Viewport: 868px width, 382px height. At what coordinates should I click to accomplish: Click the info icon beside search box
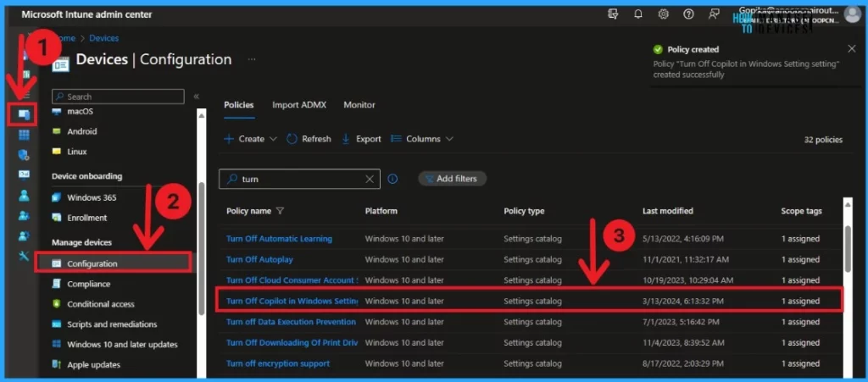(x=392, y=179)
